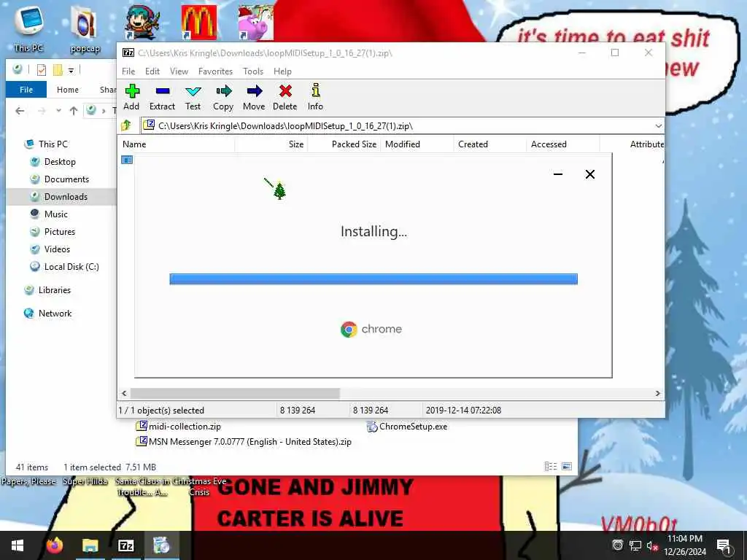Click the Extract toolbar icon

[x=162, y=97]
